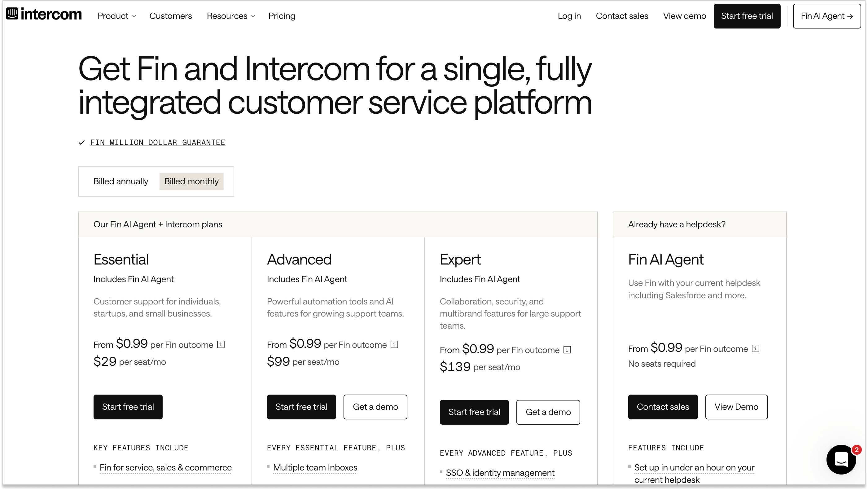Click 'SSO & identity management' feature

[500, 473]
